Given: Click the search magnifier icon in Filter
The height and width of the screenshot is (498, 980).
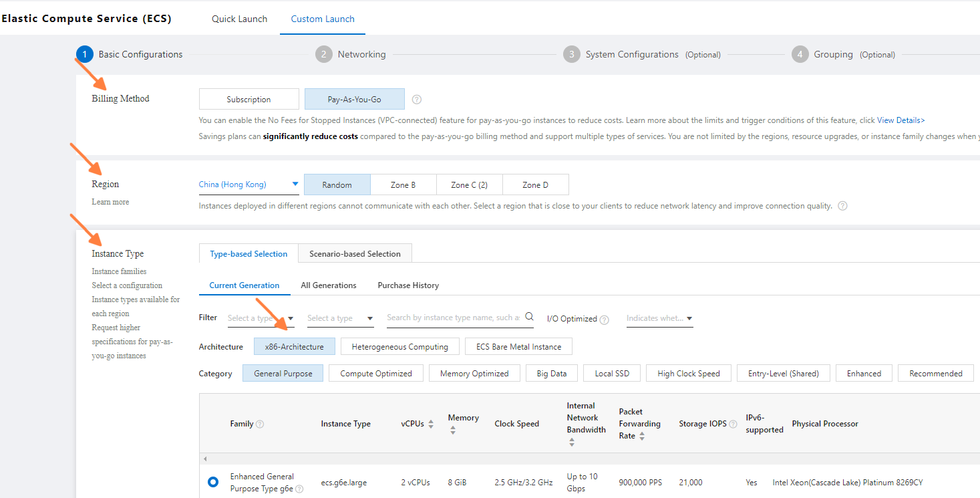Looking at the screenshot, I should click(x=529, y=317).
